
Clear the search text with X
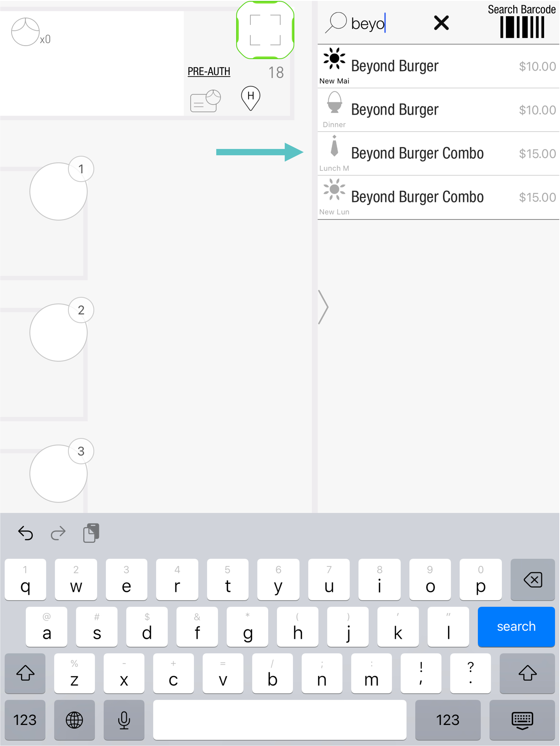(441, 23)
